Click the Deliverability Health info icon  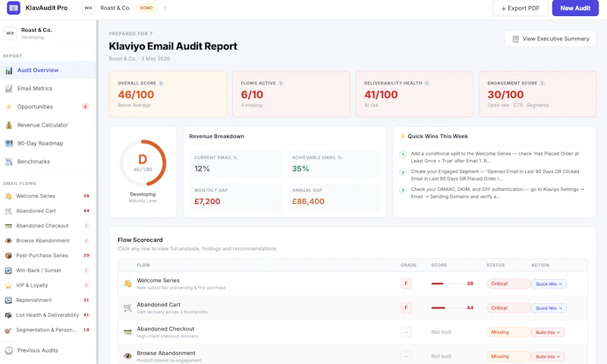pos(427,83)
